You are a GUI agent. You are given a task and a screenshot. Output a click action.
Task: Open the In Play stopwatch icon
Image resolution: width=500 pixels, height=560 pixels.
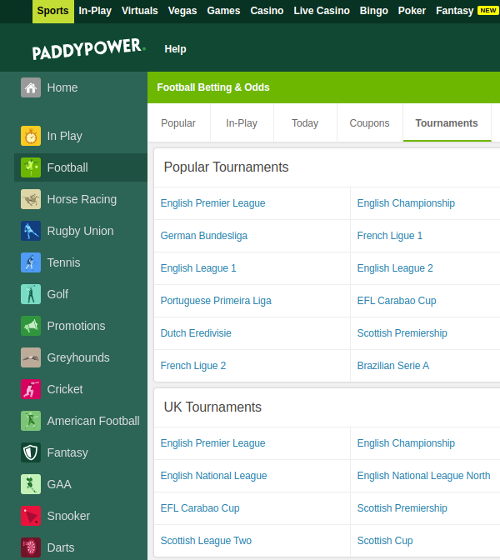[x=31, y=136]
